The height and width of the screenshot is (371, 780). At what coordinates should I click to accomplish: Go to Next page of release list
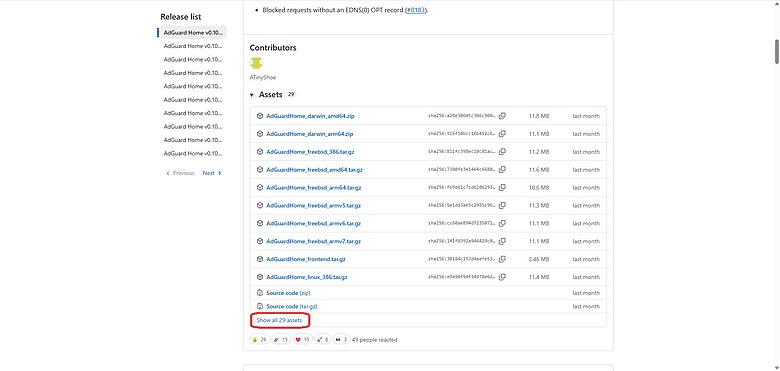(x=212, y=173)
